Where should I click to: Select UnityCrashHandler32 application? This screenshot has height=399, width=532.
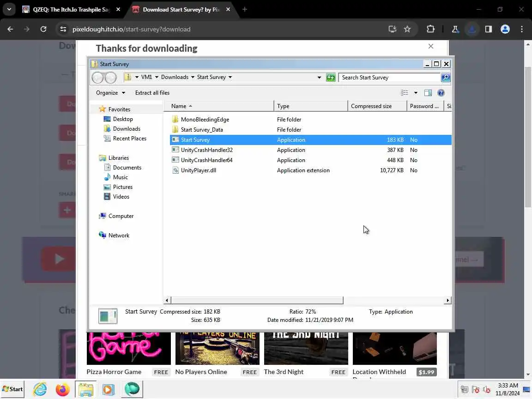206,150
